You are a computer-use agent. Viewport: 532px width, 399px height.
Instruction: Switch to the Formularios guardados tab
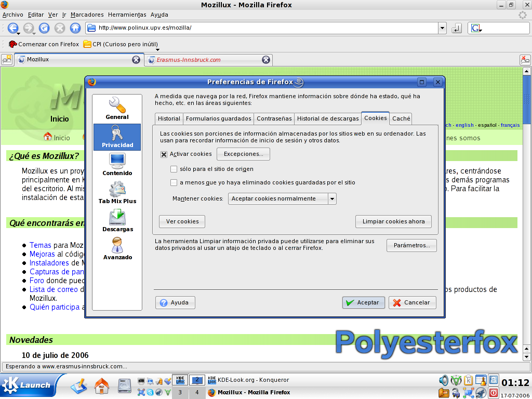[219, 118]
